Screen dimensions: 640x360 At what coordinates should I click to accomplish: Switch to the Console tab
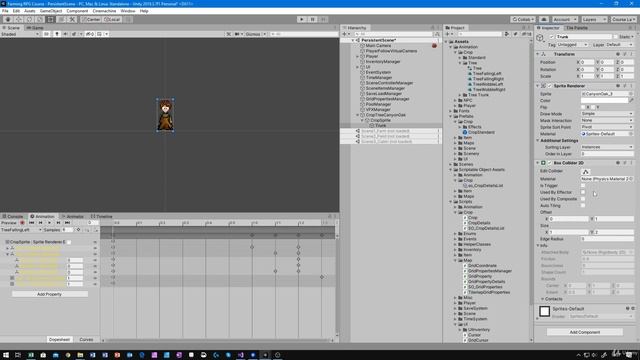click(x=13, y=216)
